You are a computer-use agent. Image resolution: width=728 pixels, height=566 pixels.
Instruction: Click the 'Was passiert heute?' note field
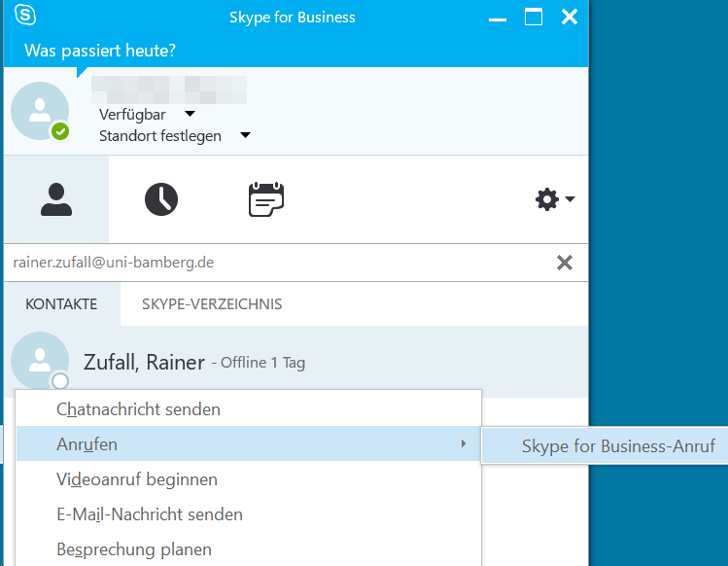click(100, 51)
